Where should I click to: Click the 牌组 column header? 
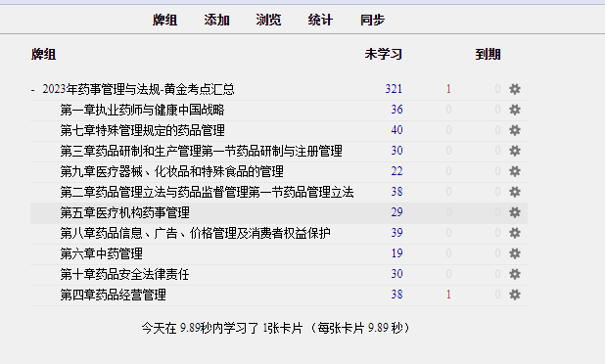tap(44, 54)
